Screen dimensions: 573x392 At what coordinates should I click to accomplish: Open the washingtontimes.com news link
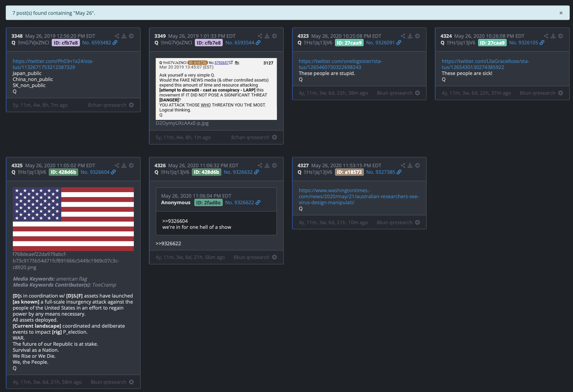pyautogui.click(x=358, y=197)
